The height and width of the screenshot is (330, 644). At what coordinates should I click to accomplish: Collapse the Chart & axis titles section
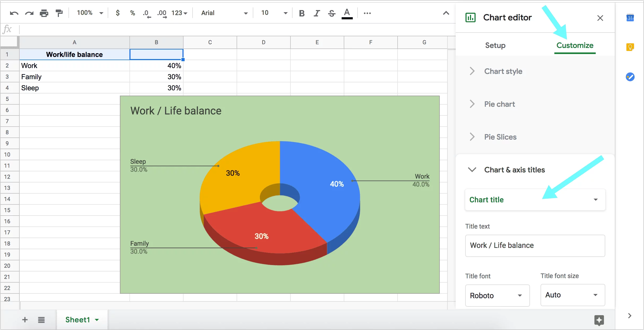point(507,170)
